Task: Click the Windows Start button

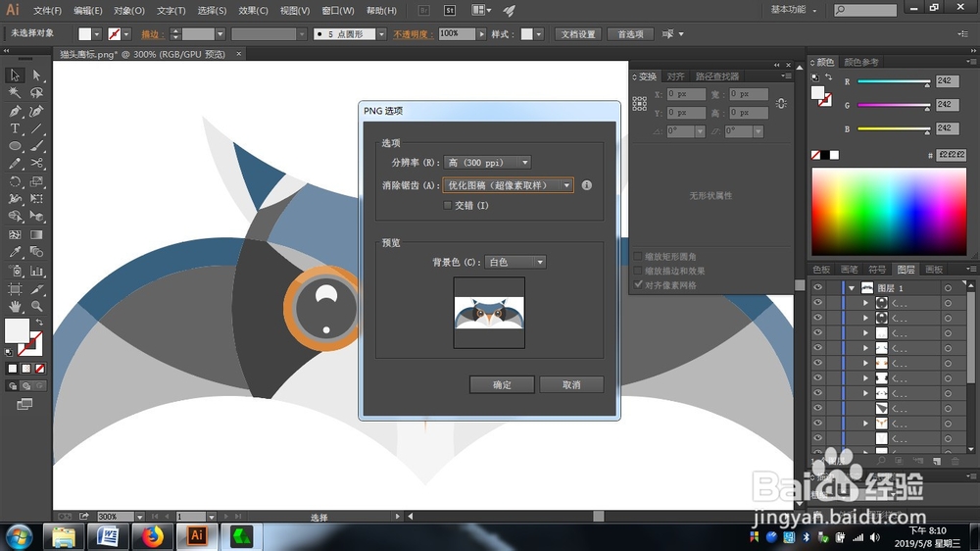Action: (19, 537)
